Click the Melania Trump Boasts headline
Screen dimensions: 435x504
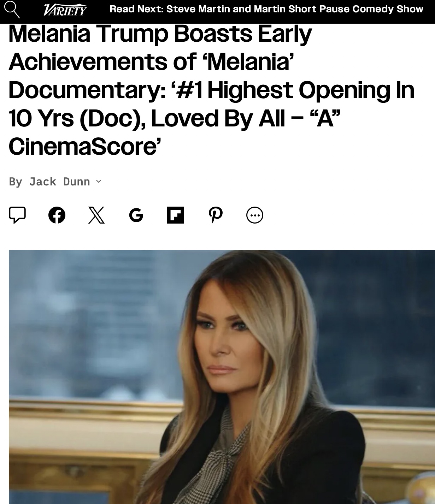coord(211,90)
